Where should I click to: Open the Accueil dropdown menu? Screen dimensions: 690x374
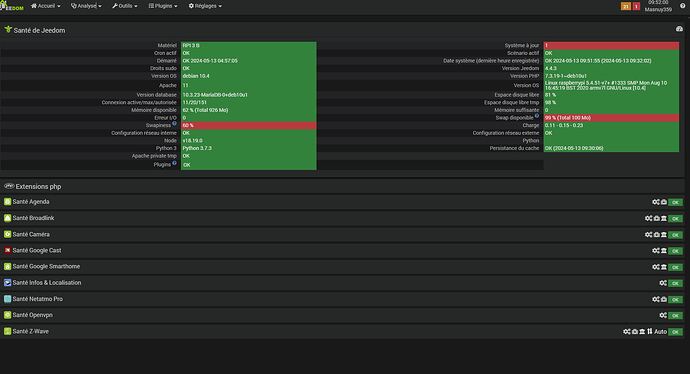coord(46,6)
